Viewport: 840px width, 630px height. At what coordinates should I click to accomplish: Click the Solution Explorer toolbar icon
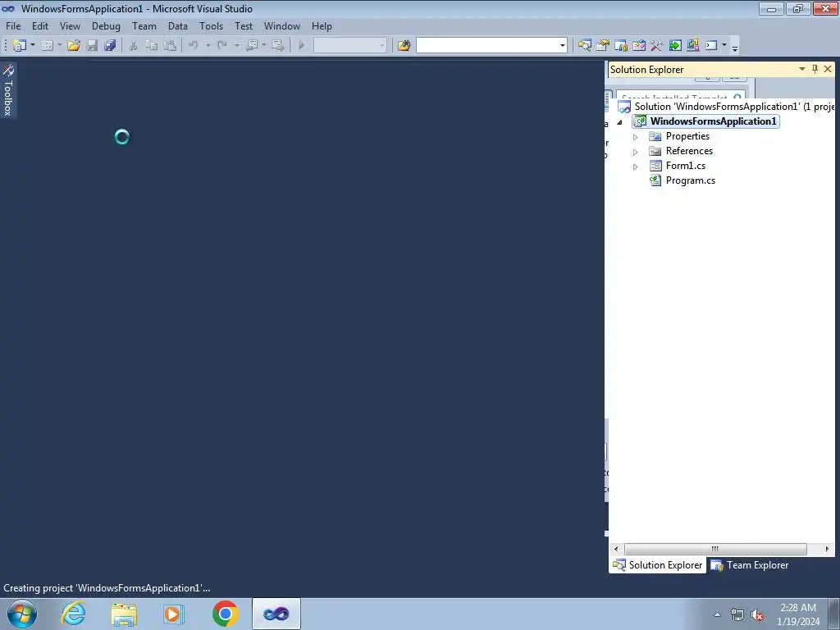click(x=584, y=46)
